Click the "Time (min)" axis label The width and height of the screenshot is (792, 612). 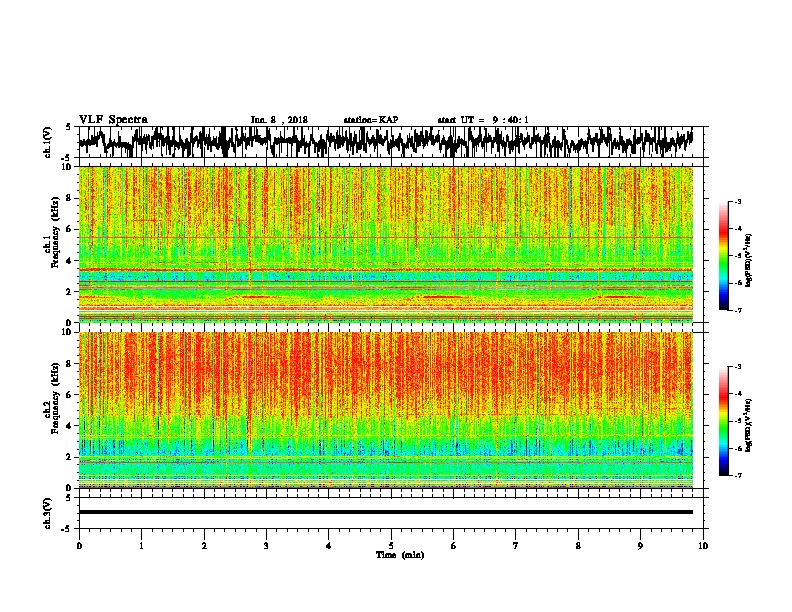(400, 555)
